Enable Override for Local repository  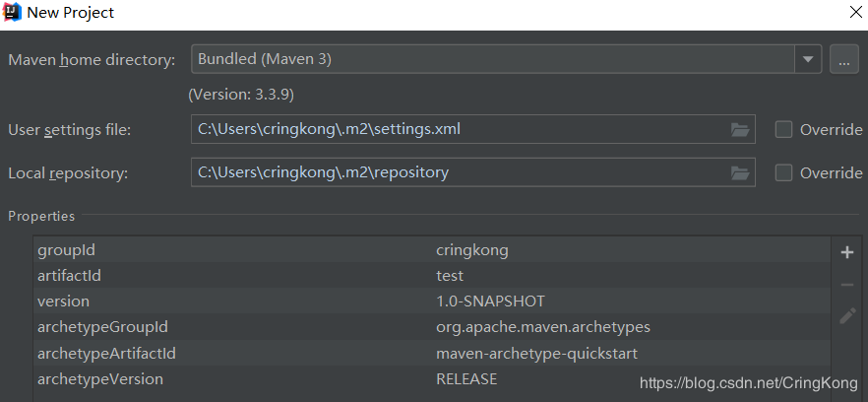point(784,172)
